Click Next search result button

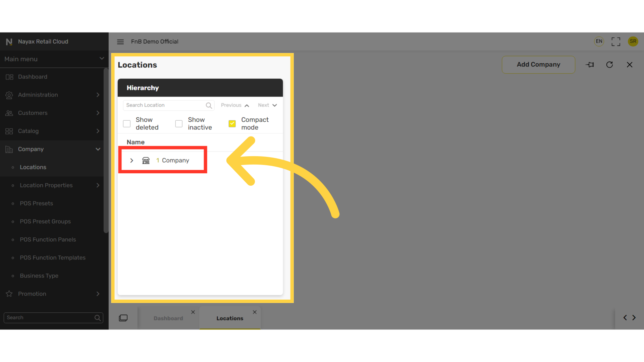click(x=267, y=105)
